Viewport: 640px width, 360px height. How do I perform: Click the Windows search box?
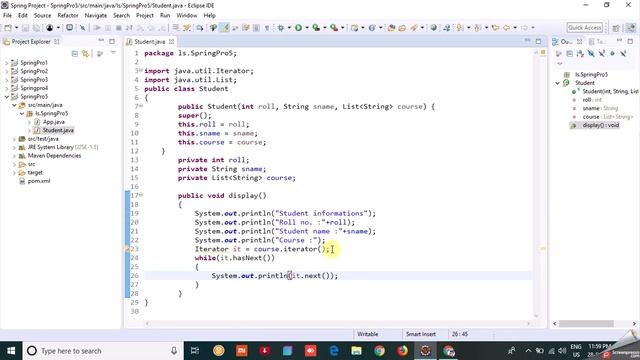tap(102, 351)
